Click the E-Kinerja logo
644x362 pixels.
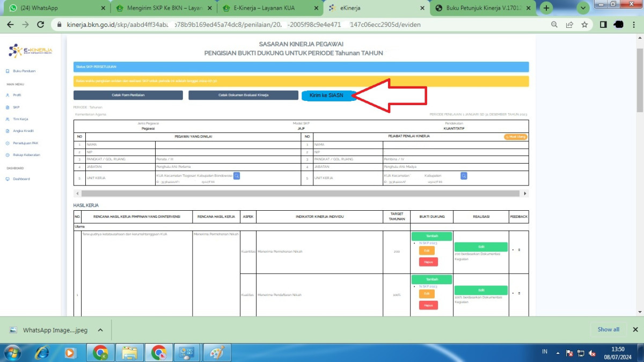click(x=31, y=50)
